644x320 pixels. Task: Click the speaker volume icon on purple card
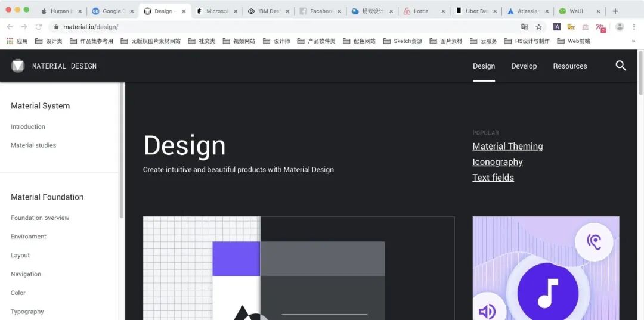pos(487,310)
